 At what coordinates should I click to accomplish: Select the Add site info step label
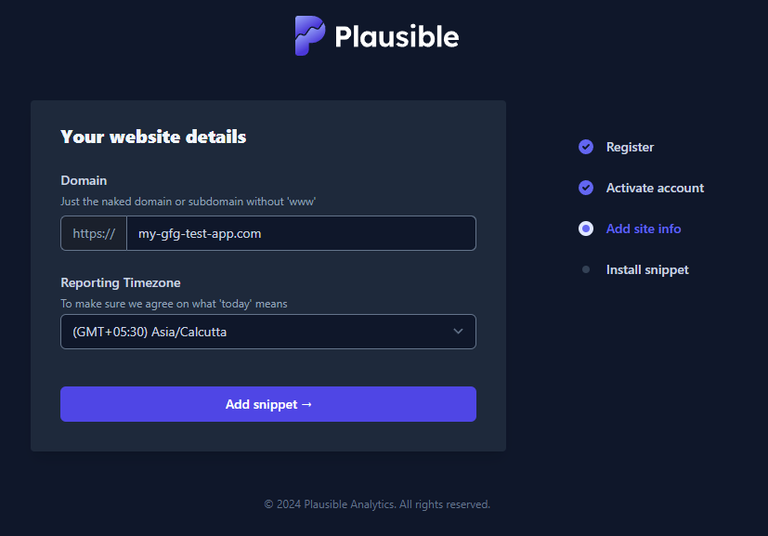pyautogui.click(x=643, y=229)
